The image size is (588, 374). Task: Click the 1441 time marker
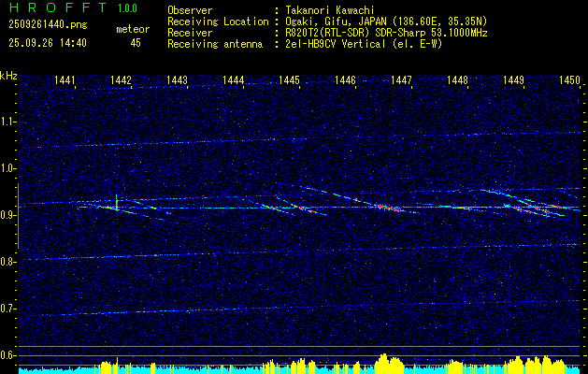[x=65, y=79]
